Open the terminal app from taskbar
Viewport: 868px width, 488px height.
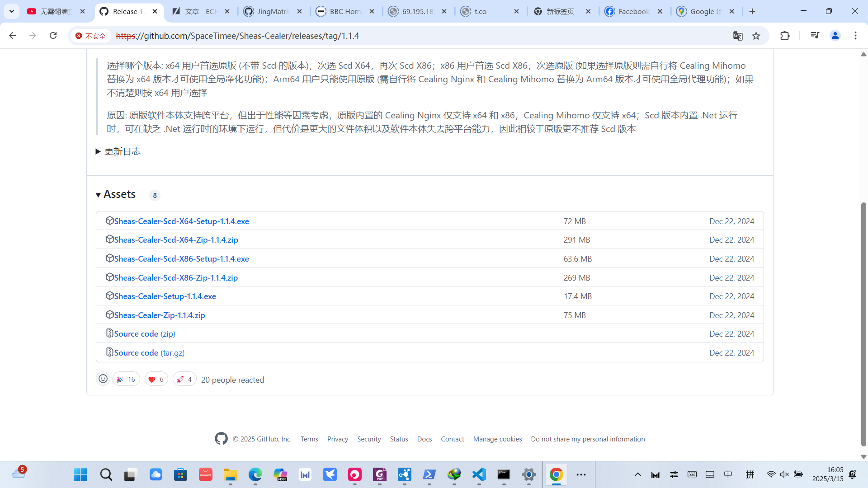pos(504,474)
